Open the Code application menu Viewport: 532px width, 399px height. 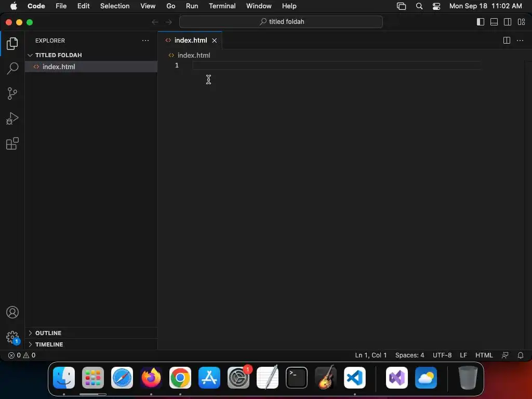[36, 6]
